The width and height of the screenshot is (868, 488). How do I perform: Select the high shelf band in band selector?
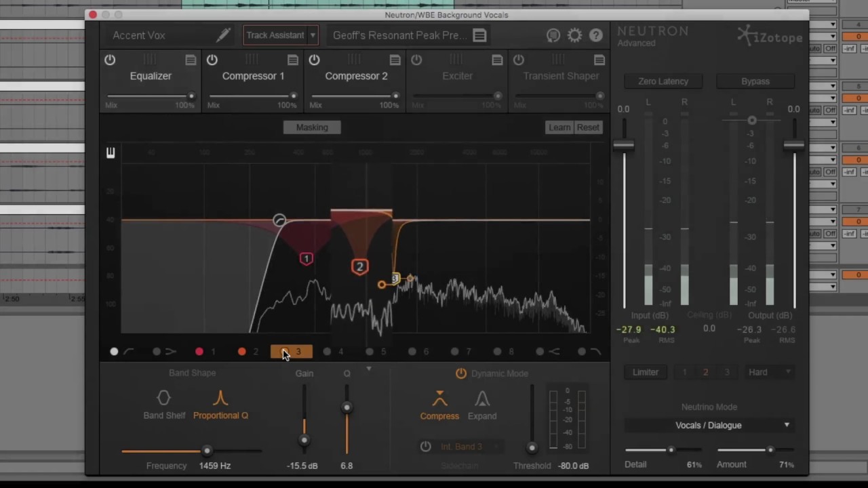coord(547,352)
